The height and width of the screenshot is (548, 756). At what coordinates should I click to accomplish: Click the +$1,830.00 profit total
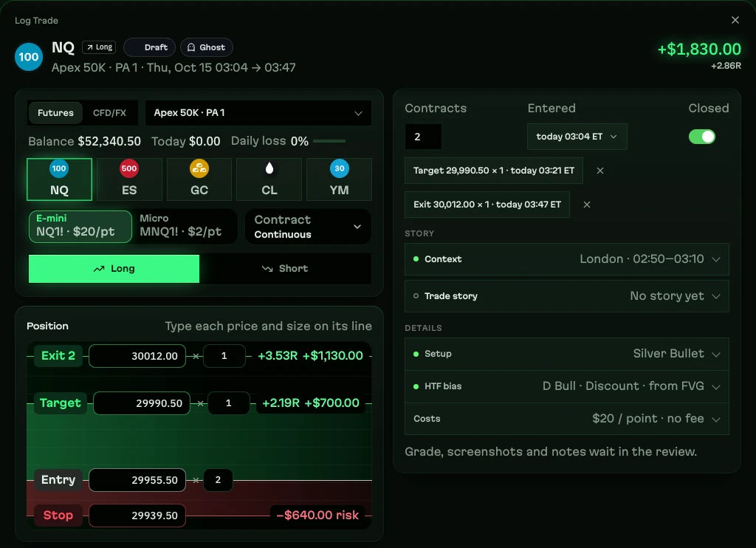699,49
